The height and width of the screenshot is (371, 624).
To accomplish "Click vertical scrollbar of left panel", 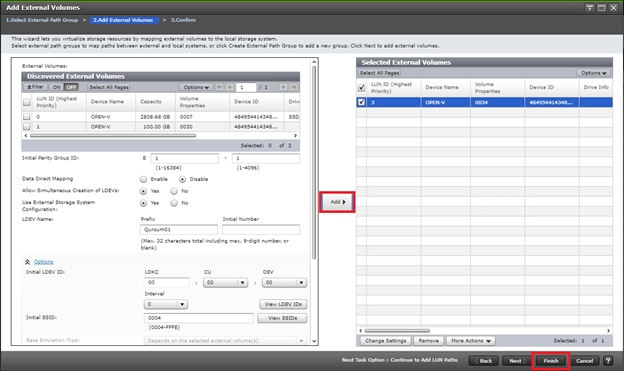I will pyautogui.click(x=314, y=163).
